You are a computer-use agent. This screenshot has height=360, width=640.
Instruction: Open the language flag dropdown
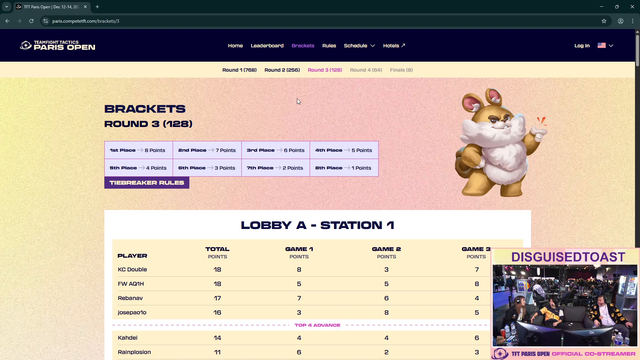tap(605, 46)
